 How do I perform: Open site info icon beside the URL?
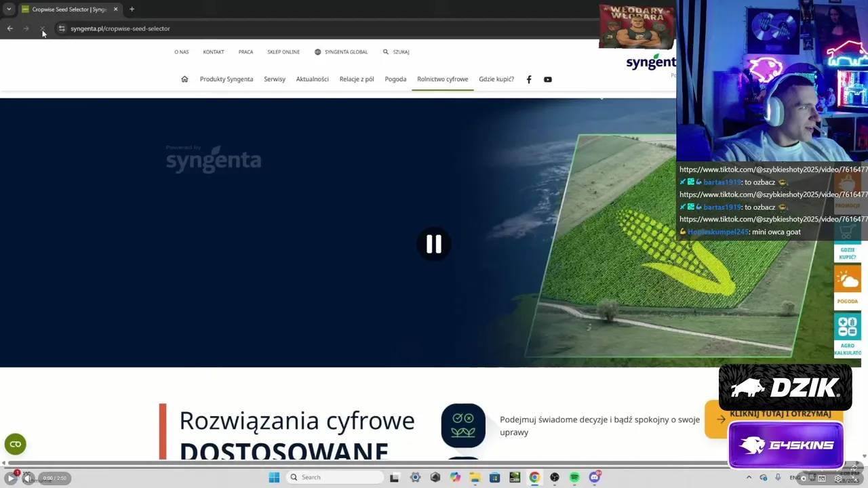[62, 28]
